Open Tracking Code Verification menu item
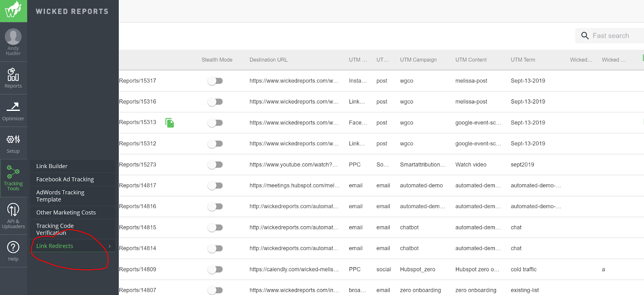The image size is (644, 295). point(72,229)
